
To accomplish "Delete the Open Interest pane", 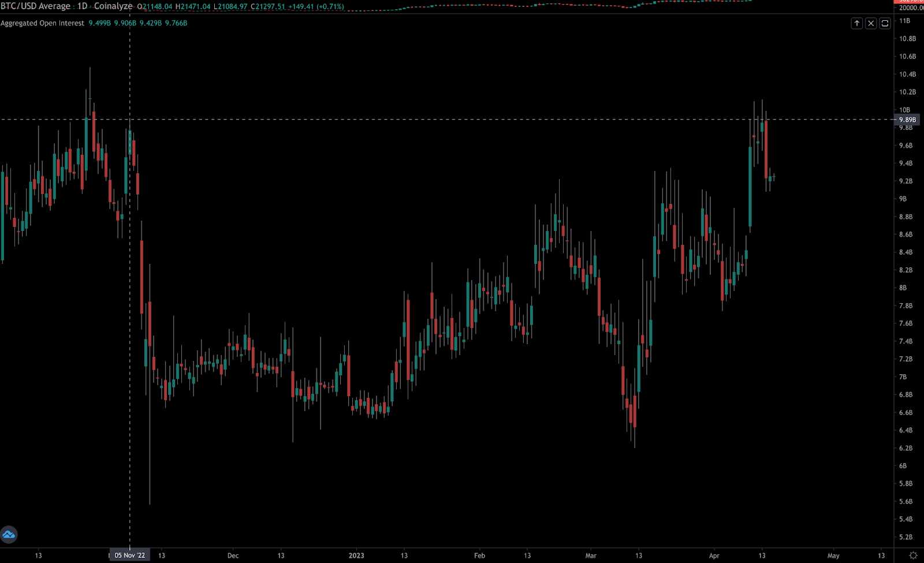I will click(x=870, y=23).
